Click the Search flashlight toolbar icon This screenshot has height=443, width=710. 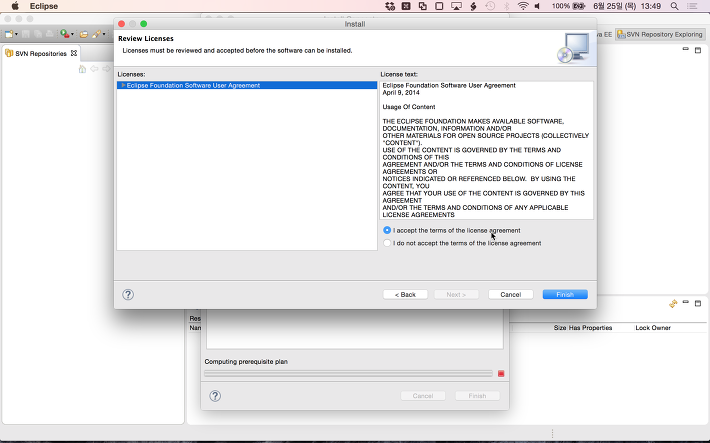[96, 34]
